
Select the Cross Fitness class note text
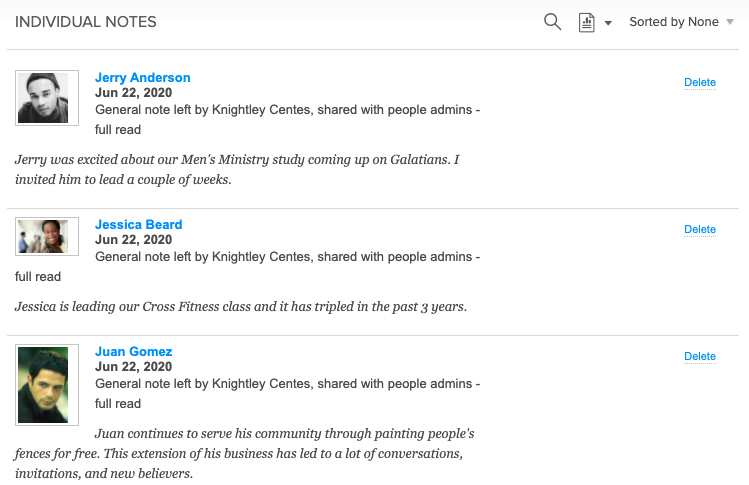[x=240, y=306]
